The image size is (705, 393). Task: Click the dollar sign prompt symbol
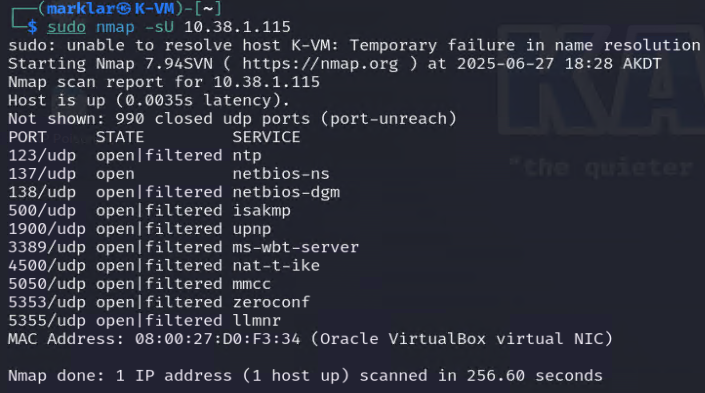click(x=32, y=27)
